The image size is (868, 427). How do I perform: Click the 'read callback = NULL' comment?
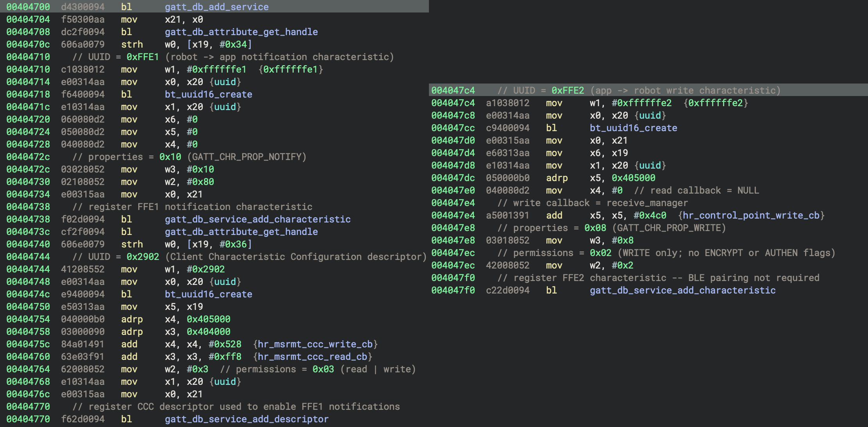697,190
